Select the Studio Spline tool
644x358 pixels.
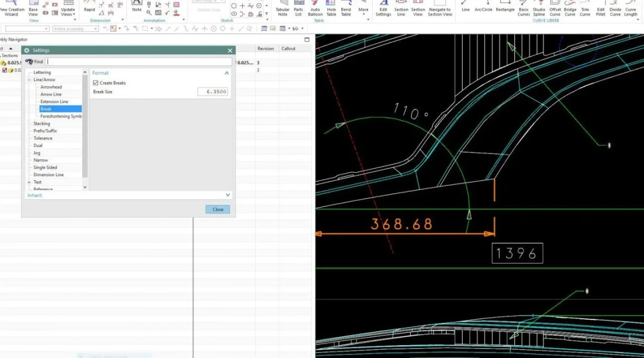point(539,8)
